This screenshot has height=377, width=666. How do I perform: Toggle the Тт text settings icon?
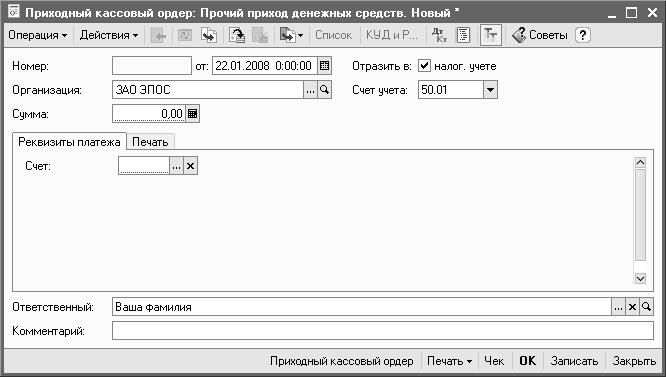[x=491, y=35]
